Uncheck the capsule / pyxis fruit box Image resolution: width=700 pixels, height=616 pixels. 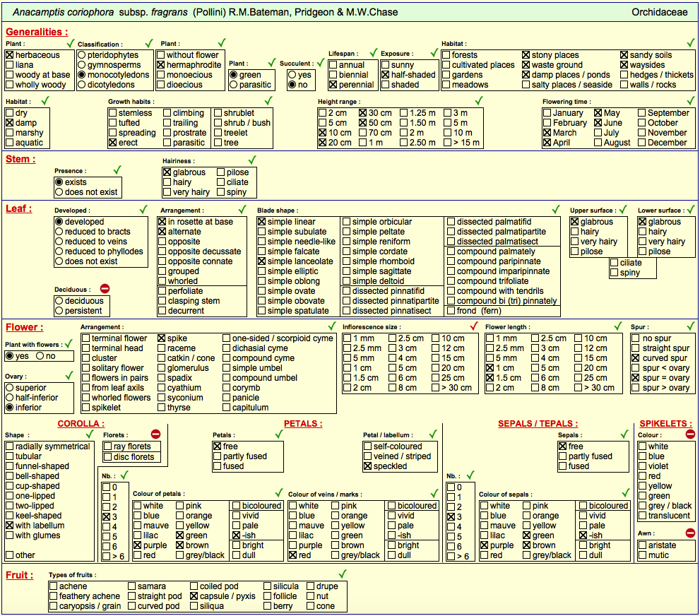pos(194,596)
